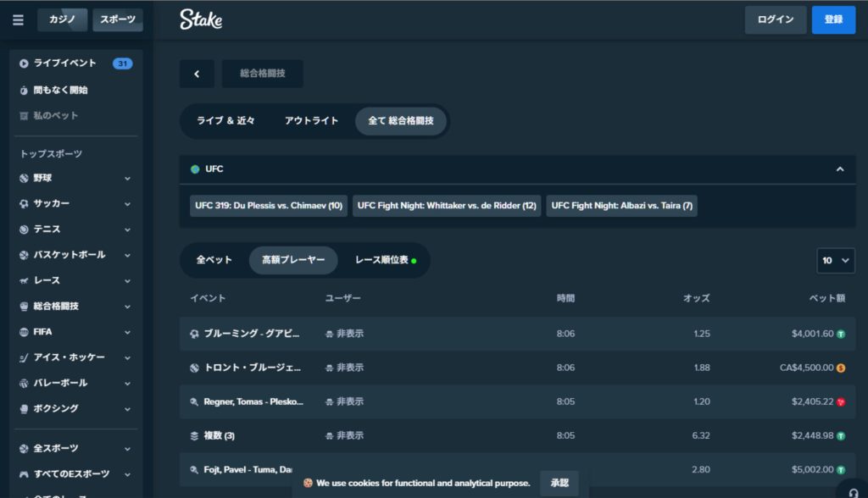Select the アウトライト tab
The image size is (868, 498).
click(x=311, y=120)
